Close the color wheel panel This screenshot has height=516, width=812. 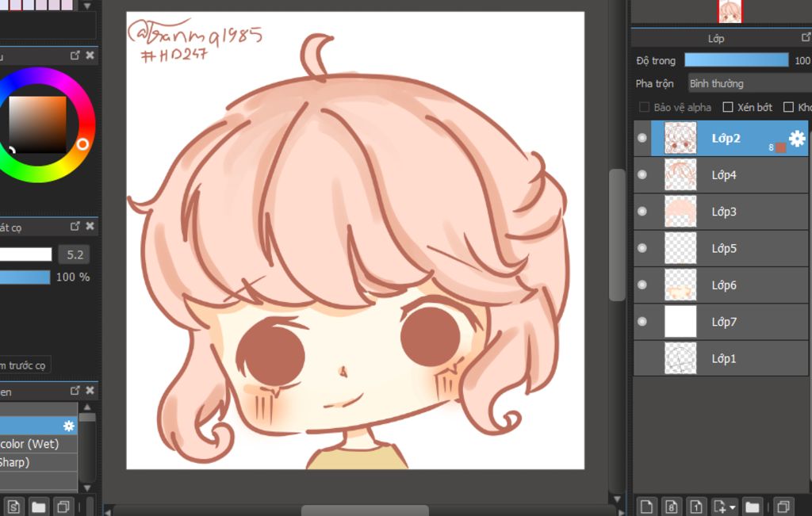(90, 55)
